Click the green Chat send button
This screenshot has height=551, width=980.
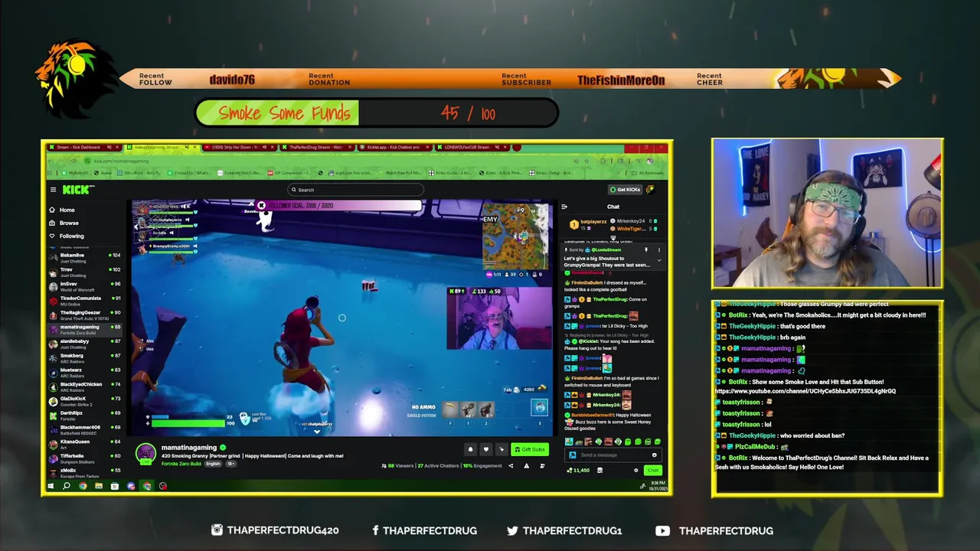[653, 470]
